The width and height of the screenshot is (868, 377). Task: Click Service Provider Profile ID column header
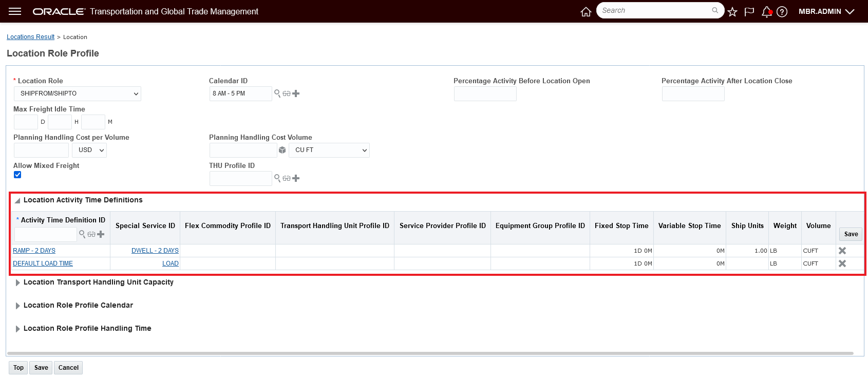[443, 225]
